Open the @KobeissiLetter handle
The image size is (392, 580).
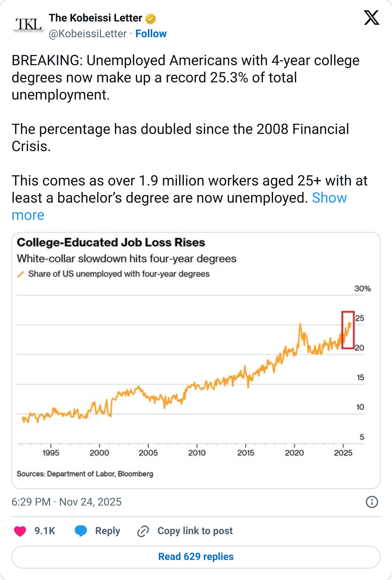click(88, 34)
